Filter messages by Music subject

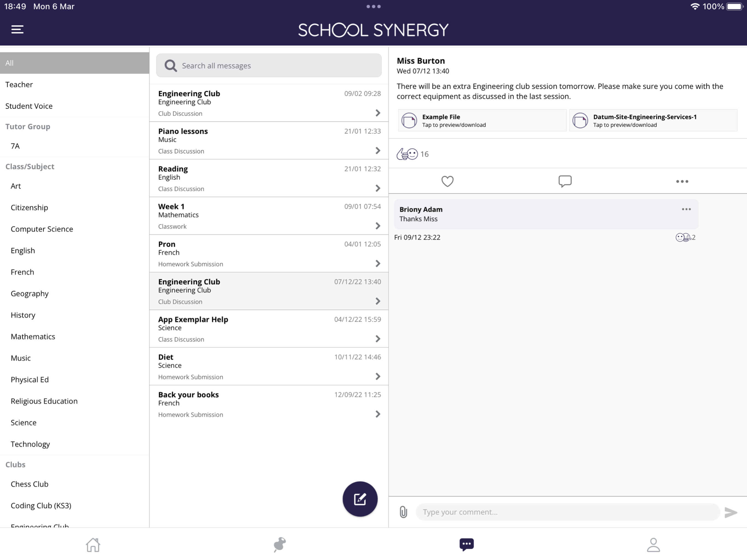[x=75, y=358]
